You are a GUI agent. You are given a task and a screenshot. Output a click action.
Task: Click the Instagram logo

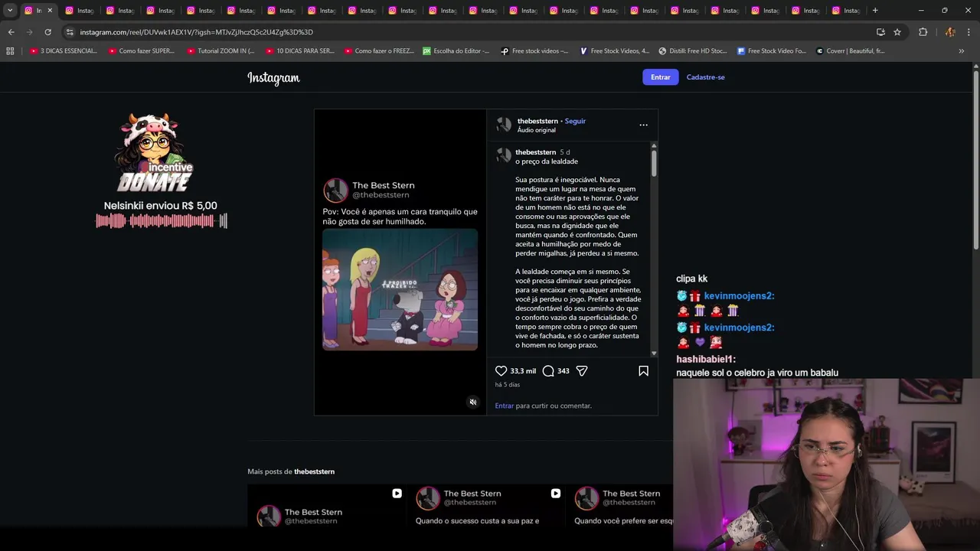pyautogui.click(x=273, y=77)
